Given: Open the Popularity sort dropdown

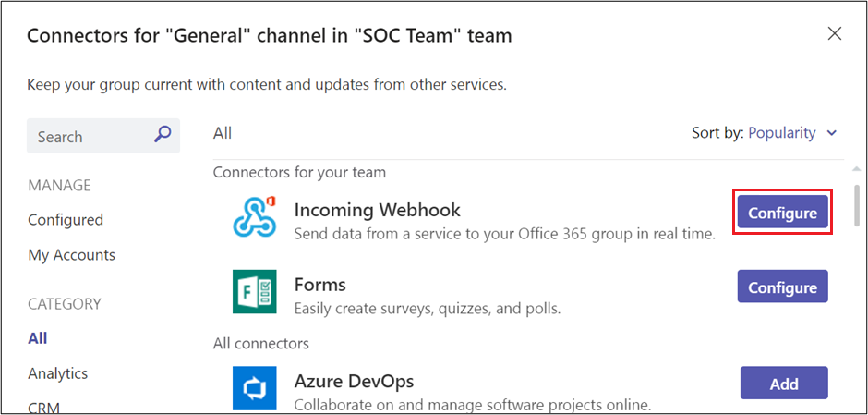Looking at the screenshot, I should point(782,133).
